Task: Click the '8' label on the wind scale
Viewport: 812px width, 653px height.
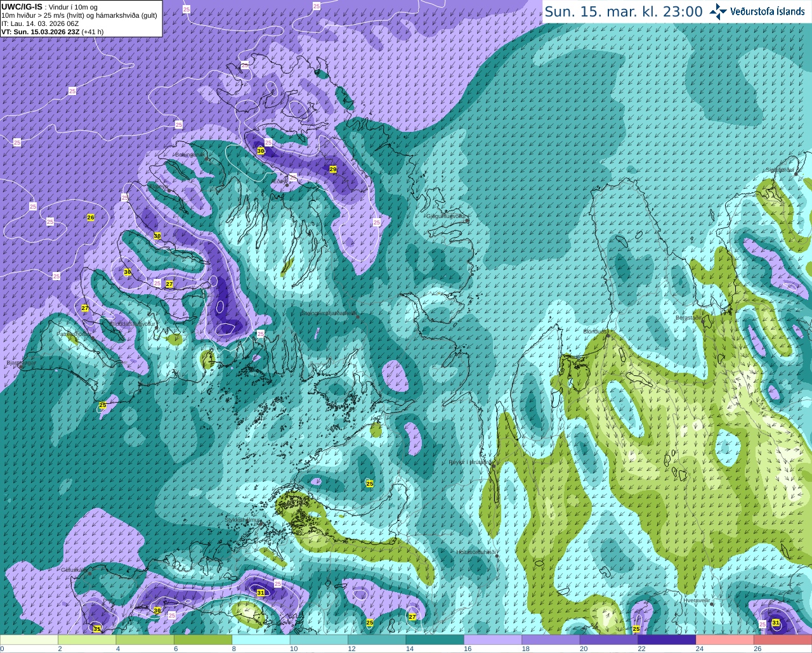Action: tap(234, 649)
